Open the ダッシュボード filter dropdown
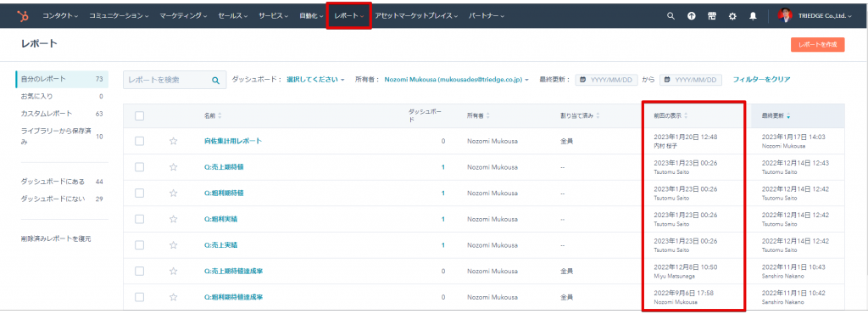Viewport: 868px width, 314px height. pyautogui.click(x=315, y=80)
